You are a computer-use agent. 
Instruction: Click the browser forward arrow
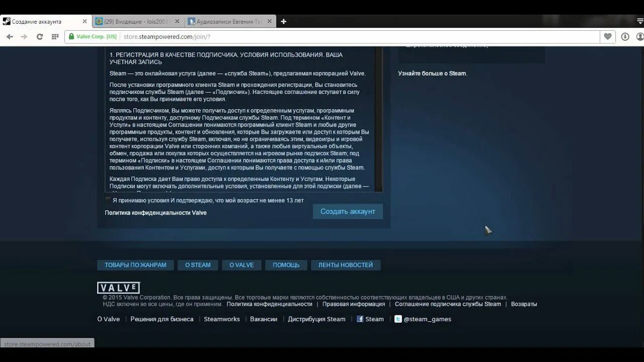(x=24, y=37)
